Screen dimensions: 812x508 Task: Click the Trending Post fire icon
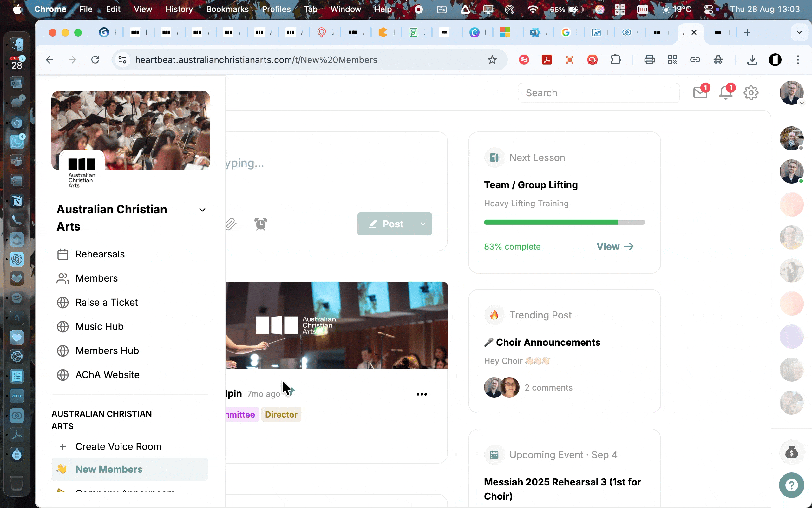(494, 315)
